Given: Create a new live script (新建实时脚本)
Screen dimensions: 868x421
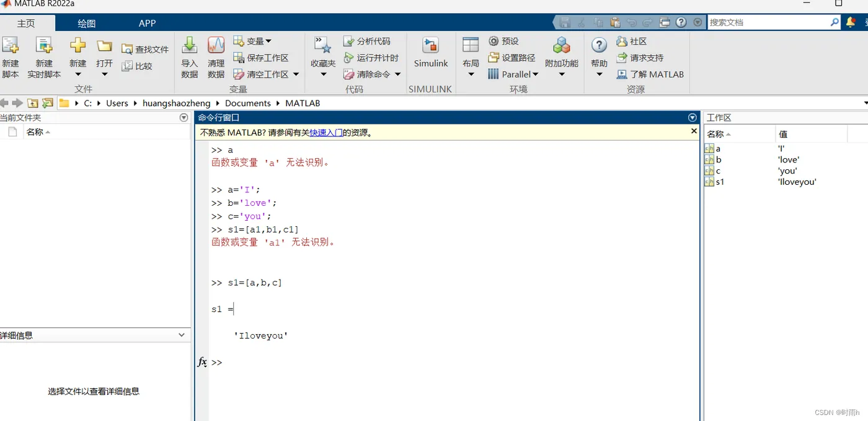Looking at the screenshot, I should (43, 57).
